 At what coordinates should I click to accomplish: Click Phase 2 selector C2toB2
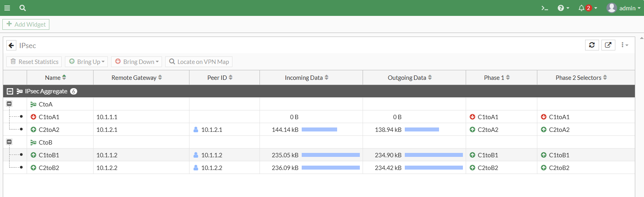click(x=555, y=168)
